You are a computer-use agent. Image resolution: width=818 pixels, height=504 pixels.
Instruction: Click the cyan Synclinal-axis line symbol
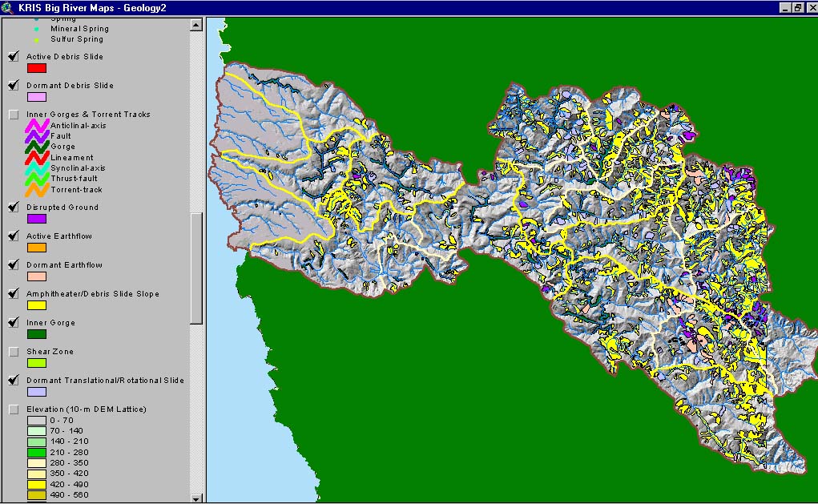click(x=37, y=168)
